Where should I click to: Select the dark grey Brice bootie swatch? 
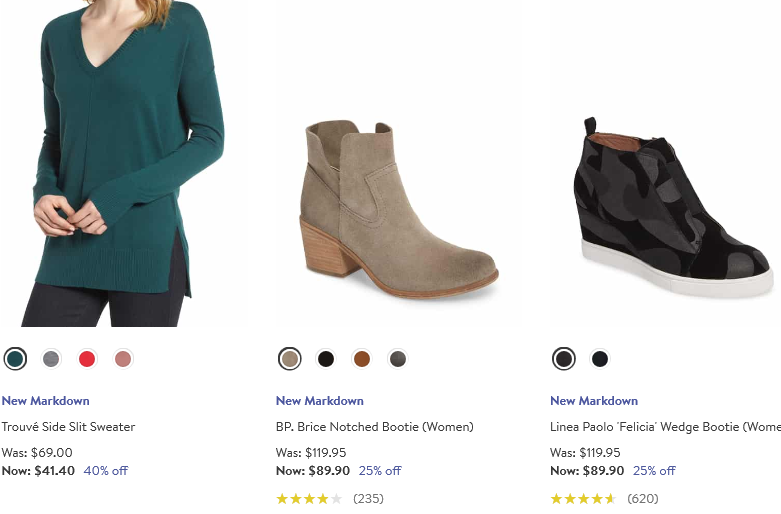click(x=398, y=359)
